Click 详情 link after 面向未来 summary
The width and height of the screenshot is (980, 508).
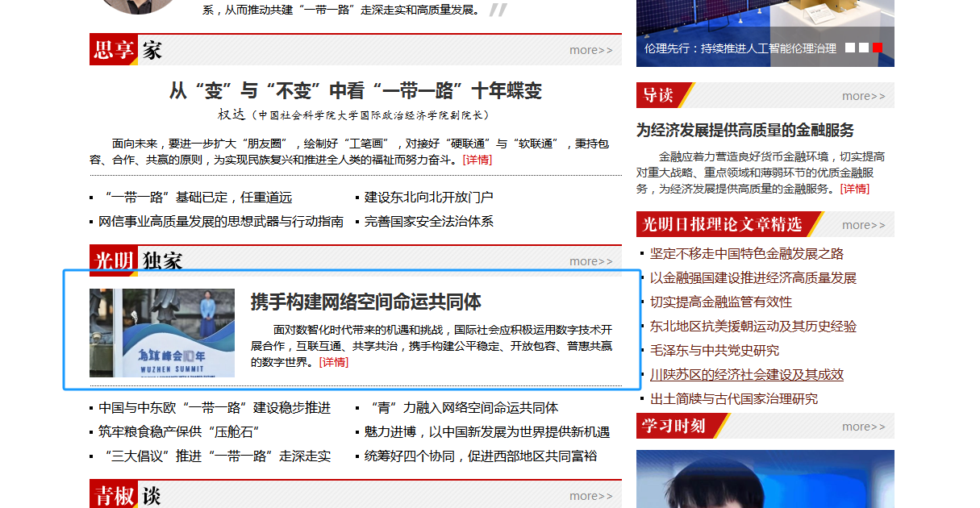477,160
